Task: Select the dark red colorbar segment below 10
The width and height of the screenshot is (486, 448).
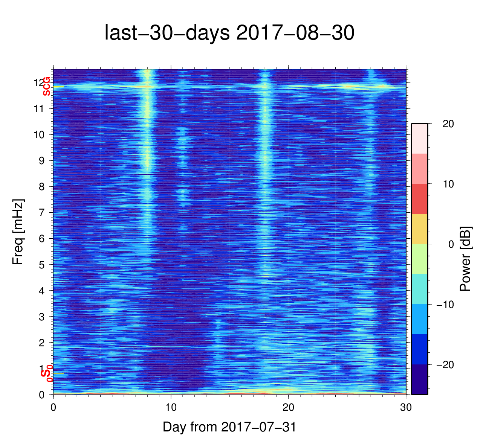Action: 419,199
